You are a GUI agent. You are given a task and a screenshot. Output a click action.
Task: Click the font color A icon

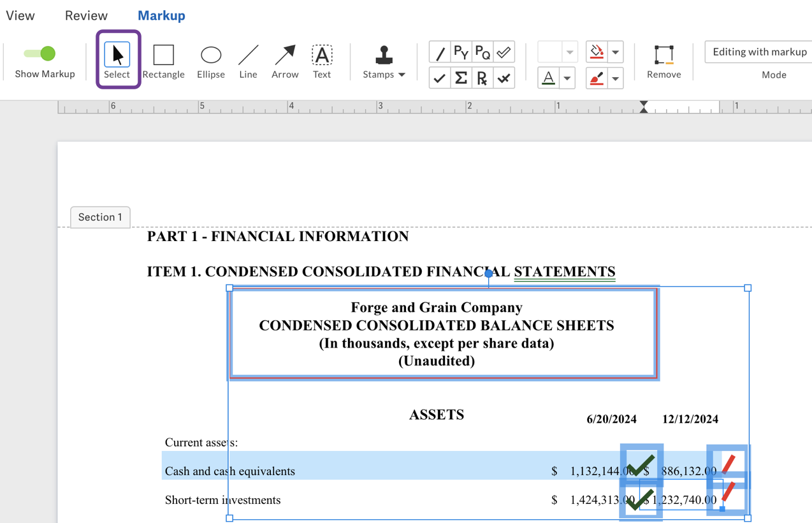click(548, 78)
